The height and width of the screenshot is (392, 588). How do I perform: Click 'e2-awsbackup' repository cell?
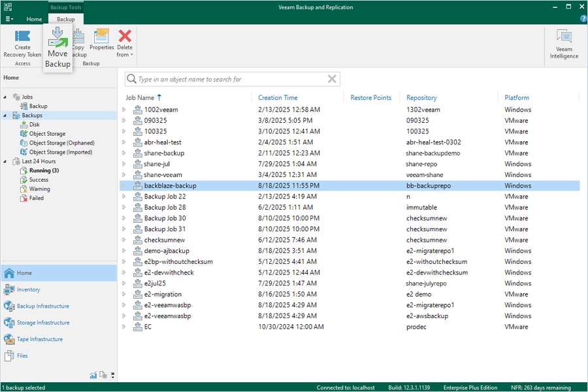tap(427, 316)
